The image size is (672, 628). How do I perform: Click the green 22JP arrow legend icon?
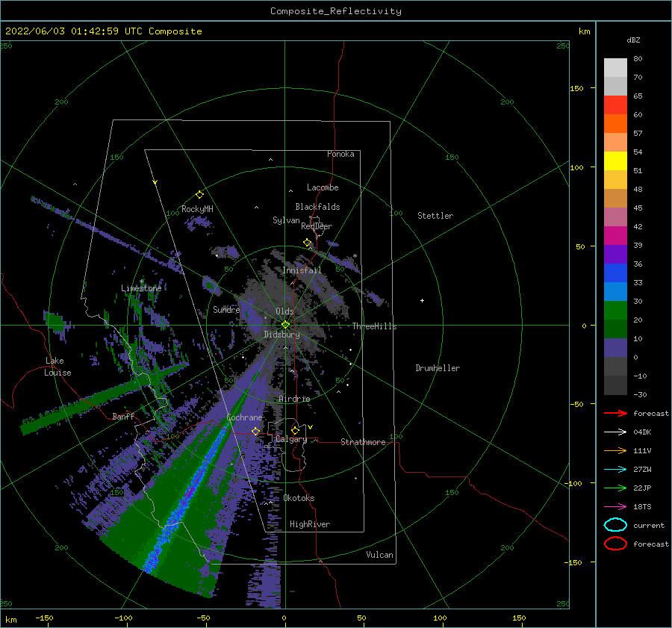tap(615, 488)
